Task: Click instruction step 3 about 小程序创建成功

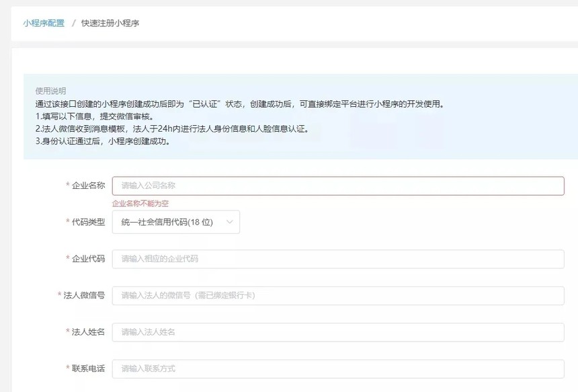Action: point(102,142)
